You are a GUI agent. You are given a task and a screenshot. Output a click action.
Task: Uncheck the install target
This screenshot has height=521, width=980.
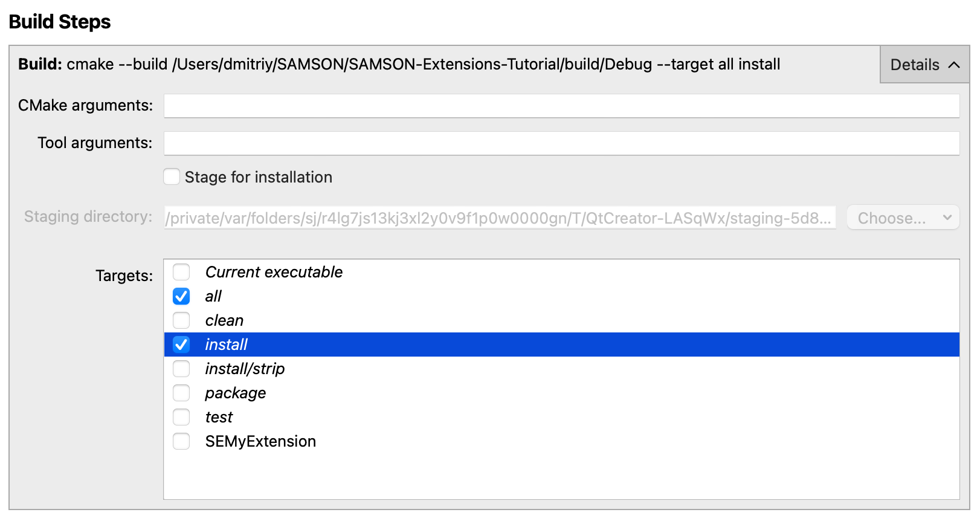181,345
